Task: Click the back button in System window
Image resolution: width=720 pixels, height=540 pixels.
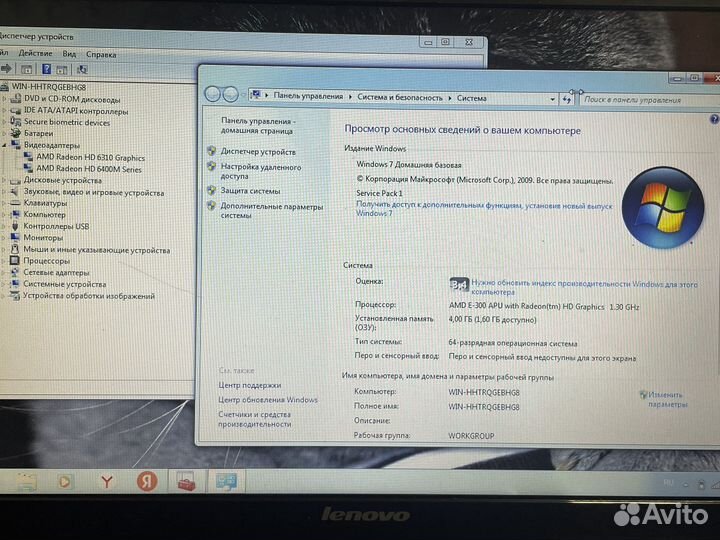Action: [x=213, y=94]
